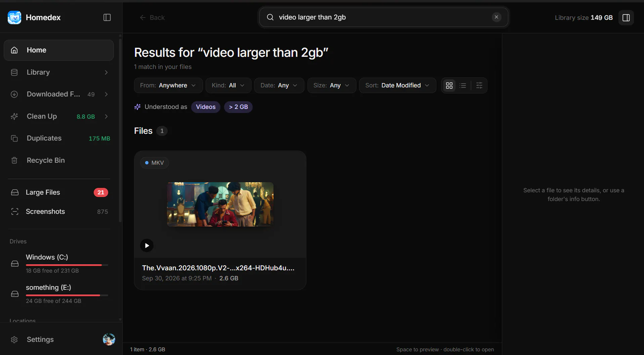Open the Sort: Date Modified dropdown
Screen dimensions: 644x355
[397, 85]
